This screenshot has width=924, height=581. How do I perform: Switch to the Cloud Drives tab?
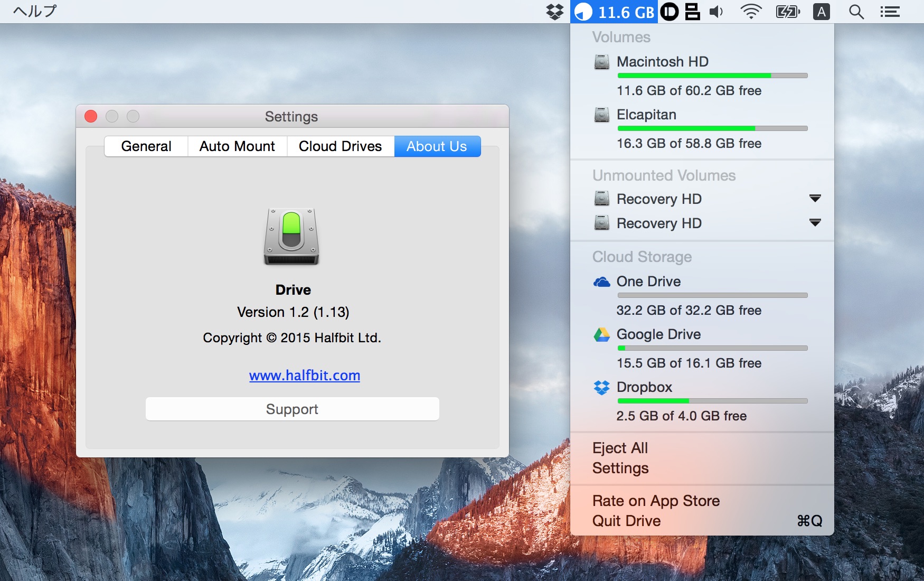pyautogui.click(x=341, y=146)
